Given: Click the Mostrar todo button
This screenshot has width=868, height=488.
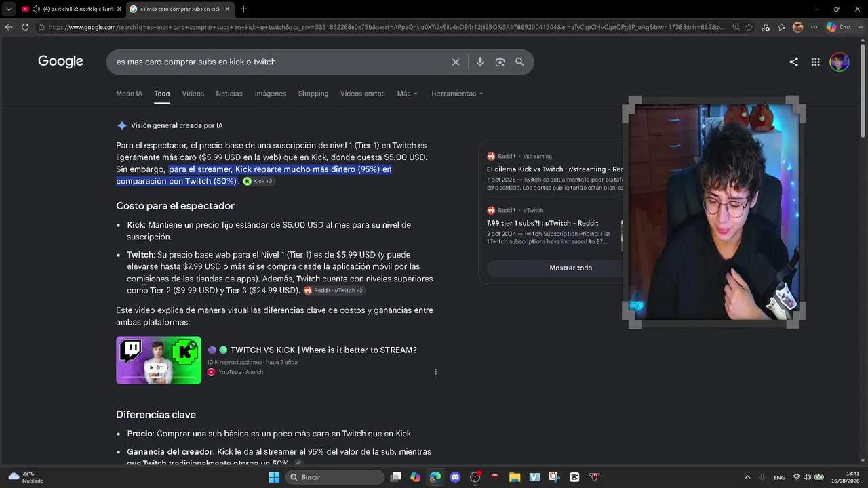Looking at the screenshot, I should click(570, 268).
